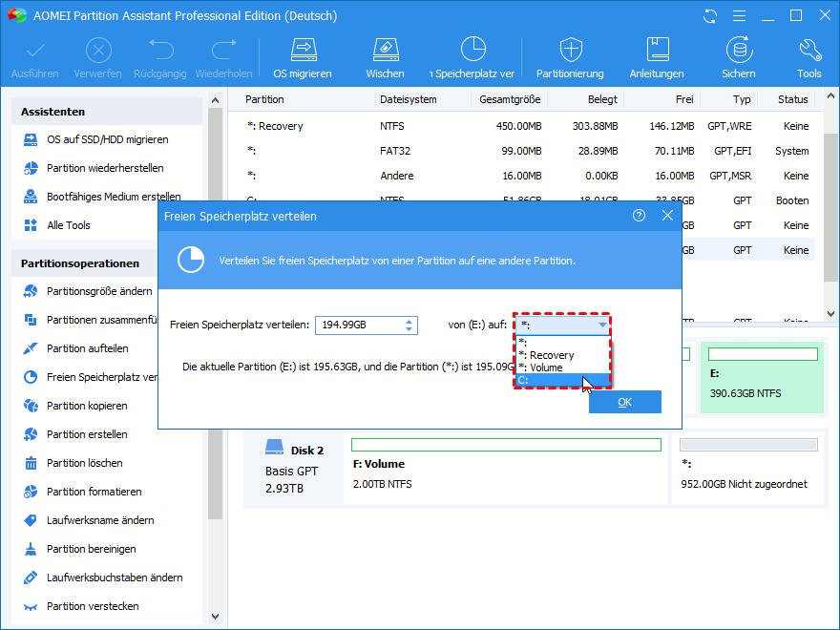The image size is (840, 630).
Task: Close the Freien Speicherplatz verteilen dialog
Action: point(667,216)
